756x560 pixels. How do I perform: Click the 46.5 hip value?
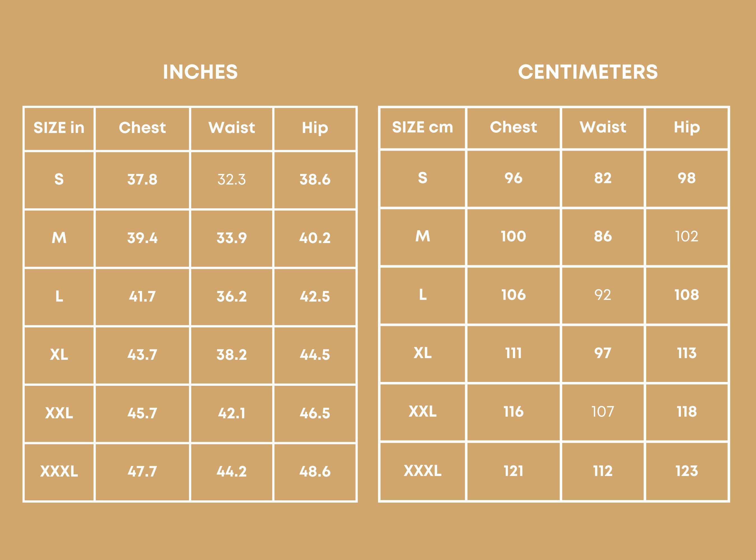point(315,413)
